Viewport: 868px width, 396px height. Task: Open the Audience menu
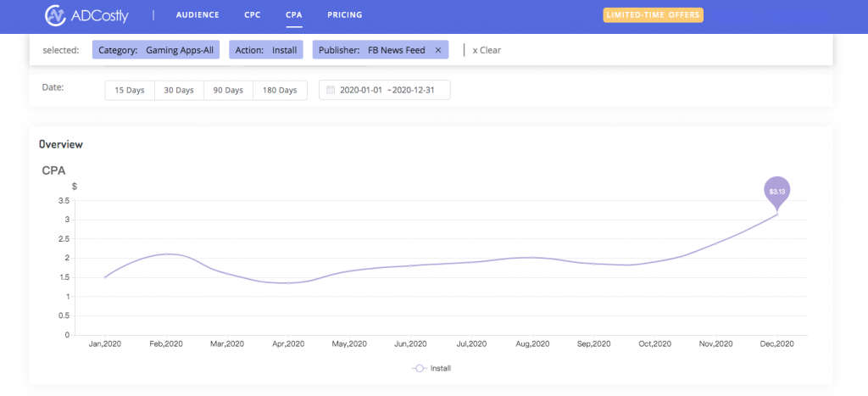click(198, 15)
